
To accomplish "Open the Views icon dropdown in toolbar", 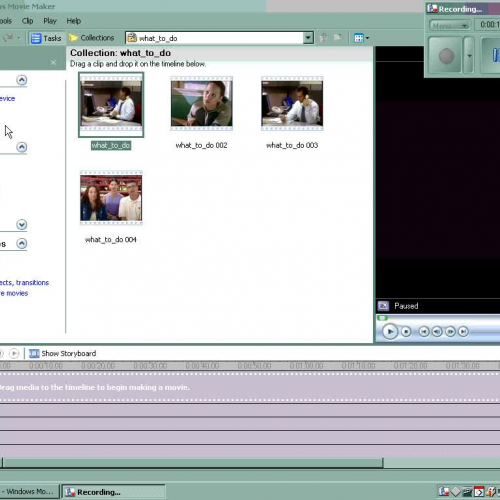I will click(x=361, y=38).
